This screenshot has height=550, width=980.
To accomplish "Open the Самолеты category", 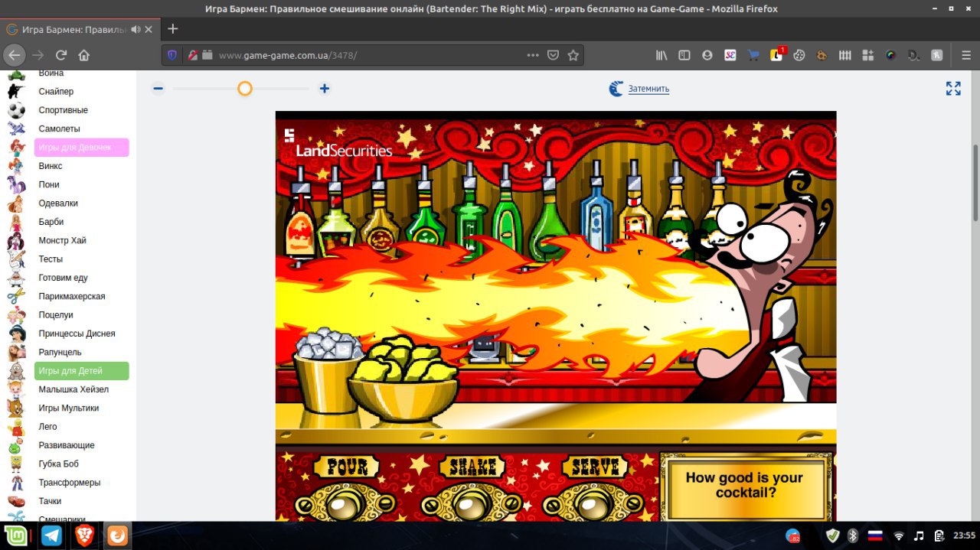I will click(x=59, y=129).
